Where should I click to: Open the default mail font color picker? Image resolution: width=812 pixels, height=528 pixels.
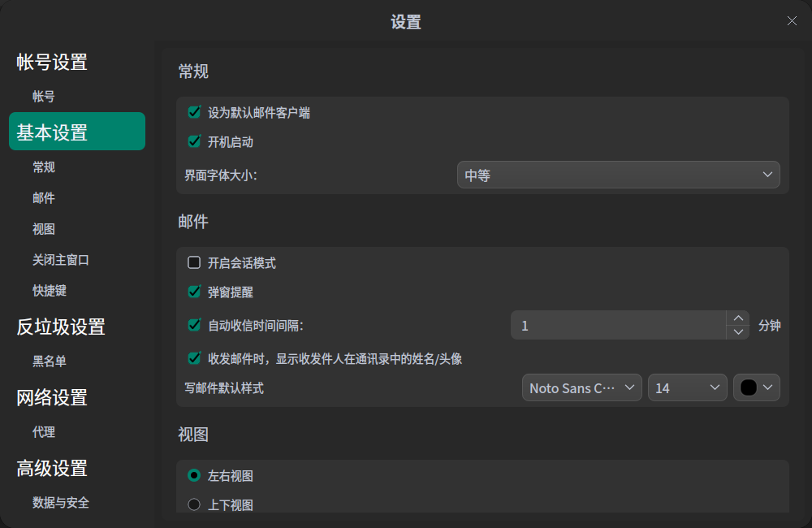click(x=756, y=387)
